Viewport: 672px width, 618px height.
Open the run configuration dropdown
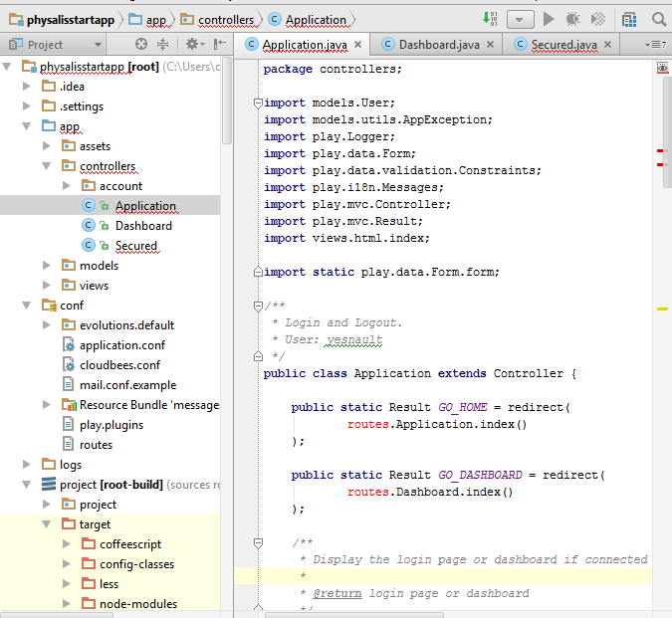[x=521, y=19]
